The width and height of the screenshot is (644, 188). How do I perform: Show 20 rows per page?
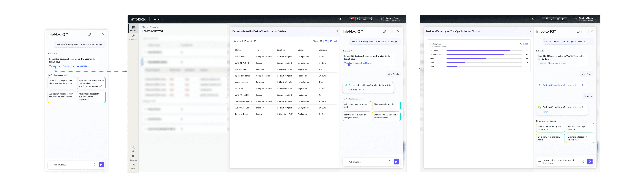click(326, 41)
